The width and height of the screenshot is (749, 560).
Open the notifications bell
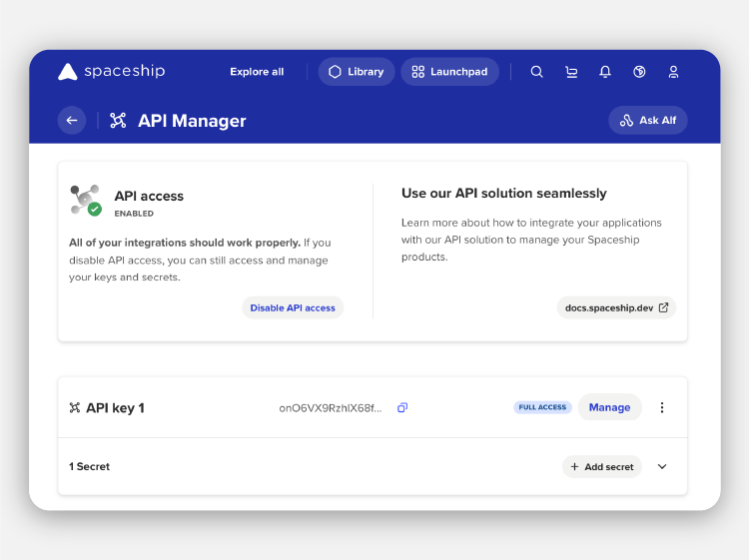tap(605, 72)
